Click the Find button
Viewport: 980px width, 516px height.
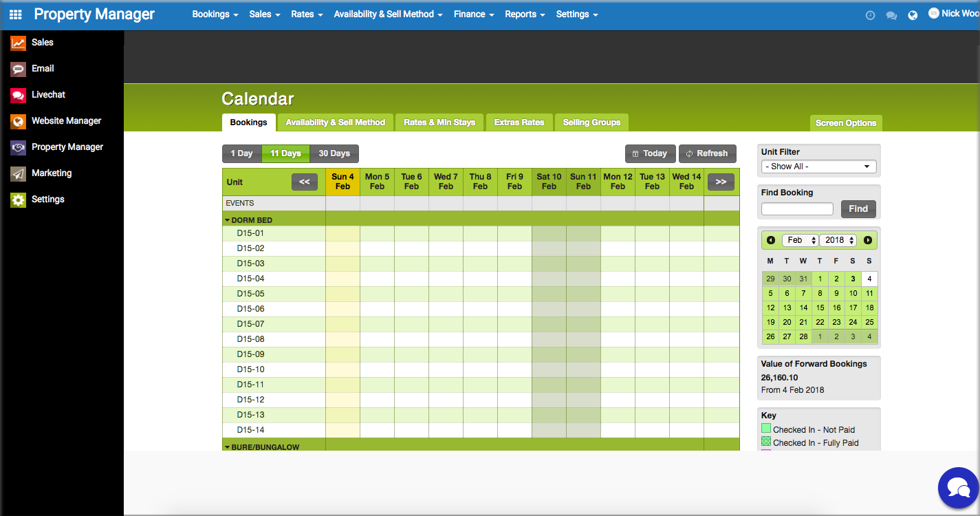[x=858, y=208]
